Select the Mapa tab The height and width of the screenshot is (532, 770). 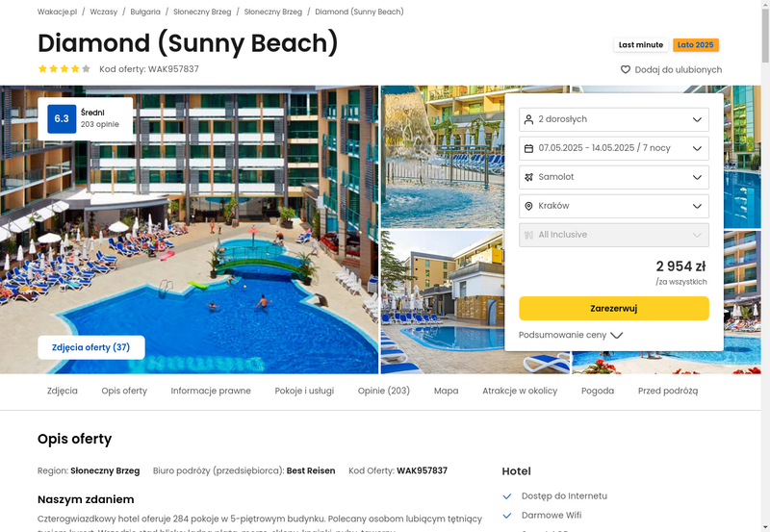(x=446, y=391)
